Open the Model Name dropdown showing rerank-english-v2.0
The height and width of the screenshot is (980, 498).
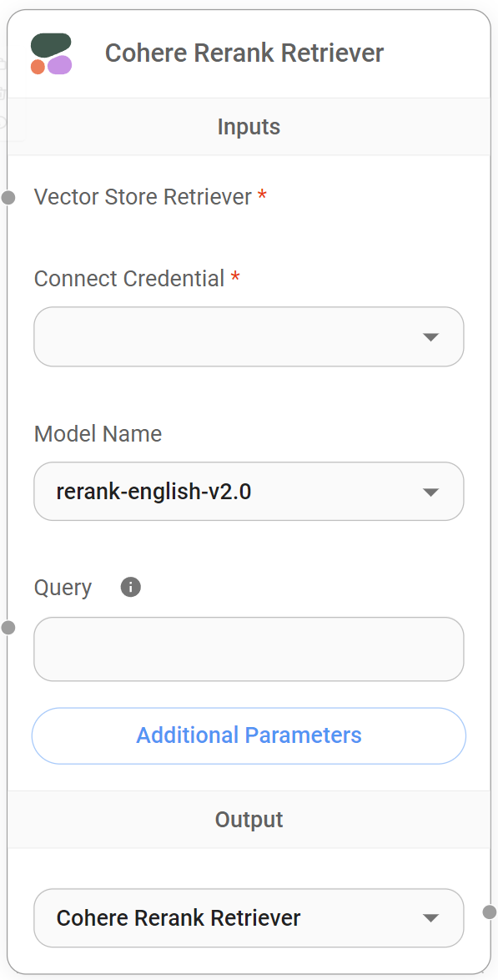249,492
